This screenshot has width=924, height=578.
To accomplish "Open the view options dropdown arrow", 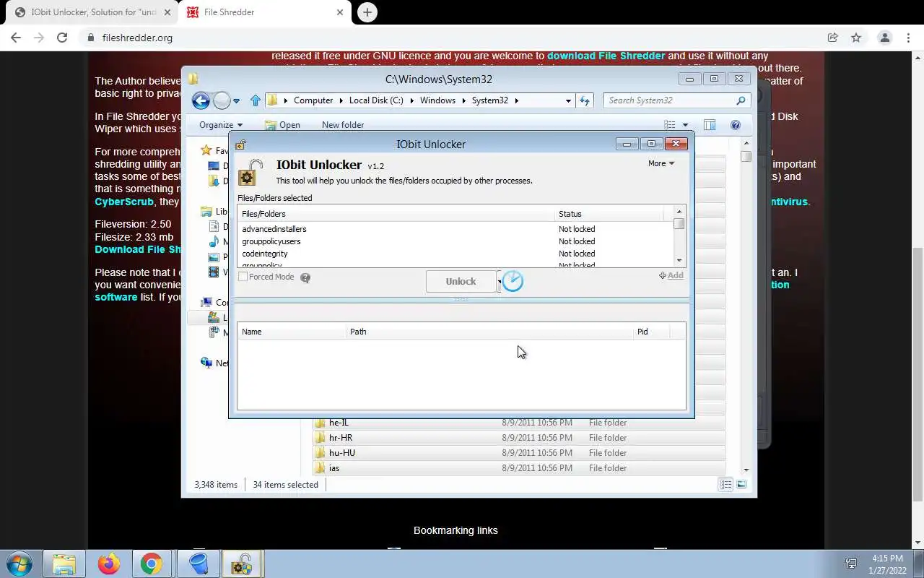I will pyautogui.click(x=685, y=125).
